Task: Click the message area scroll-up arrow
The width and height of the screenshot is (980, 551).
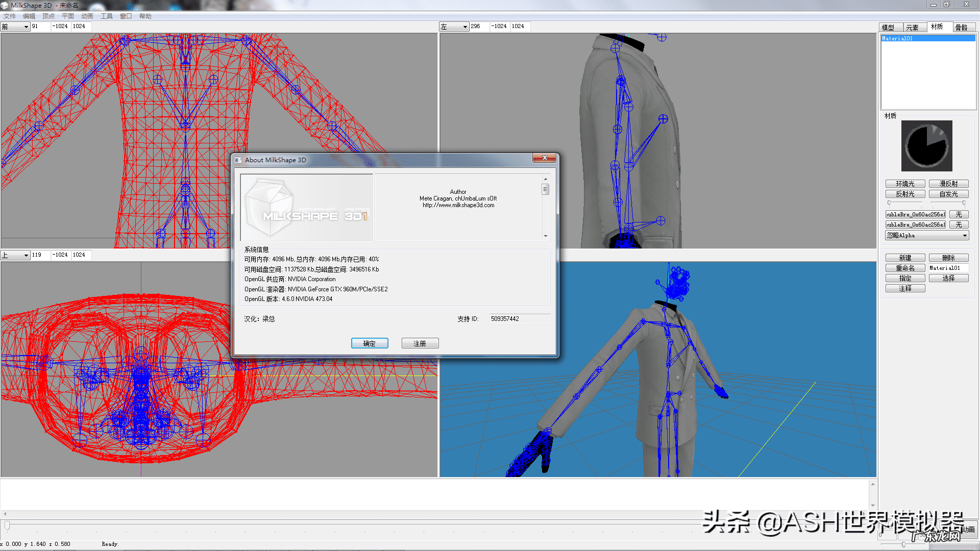Action: [873, 484]
